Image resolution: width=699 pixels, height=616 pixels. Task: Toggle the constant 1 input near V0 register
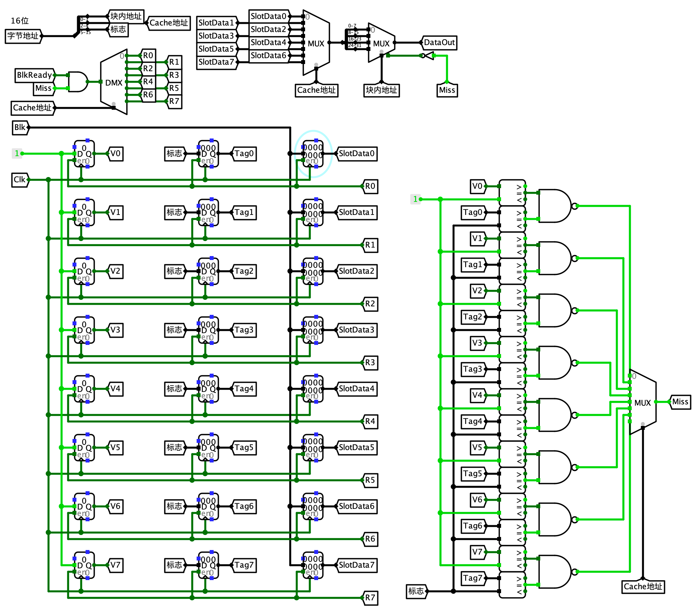17,154
